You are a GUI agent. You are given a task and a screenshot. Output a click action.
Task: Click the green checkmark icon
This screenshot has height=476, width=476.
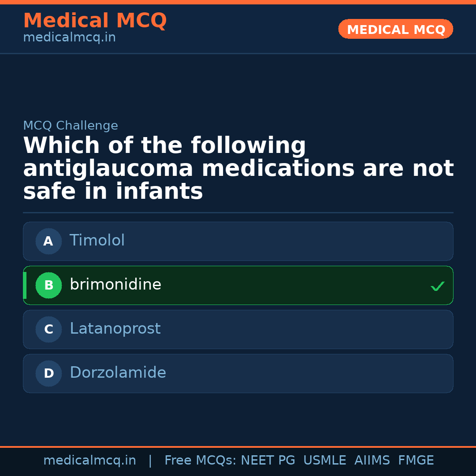pyautogui.click(x=437, y=286)
